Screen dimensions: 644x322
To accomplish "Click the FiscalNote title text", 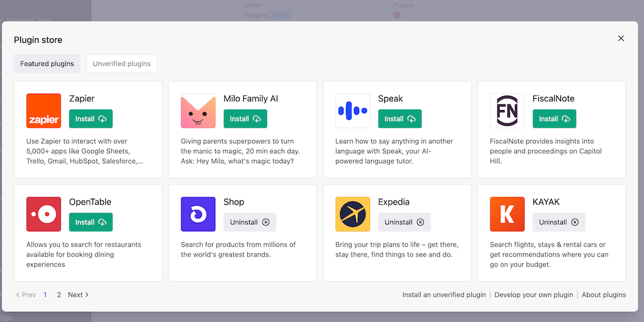I will pyautogui.click(x=553, y=99).
